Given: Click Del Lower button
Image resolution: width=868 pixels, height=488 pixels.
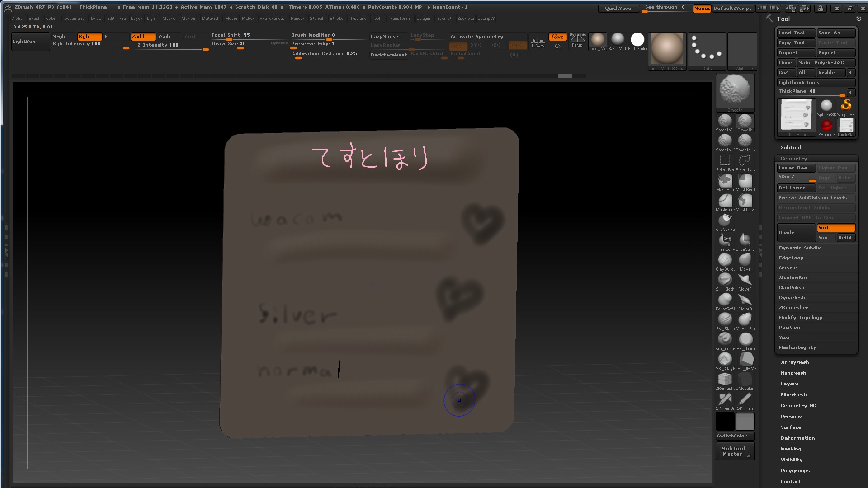Looking at the screenshot, I should [x=796, y=188].
